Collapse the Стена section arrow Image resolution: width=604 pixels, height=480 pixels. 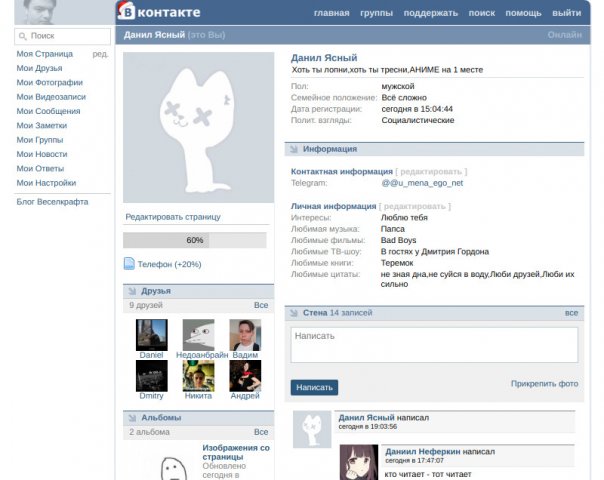[x=294, y=313]
